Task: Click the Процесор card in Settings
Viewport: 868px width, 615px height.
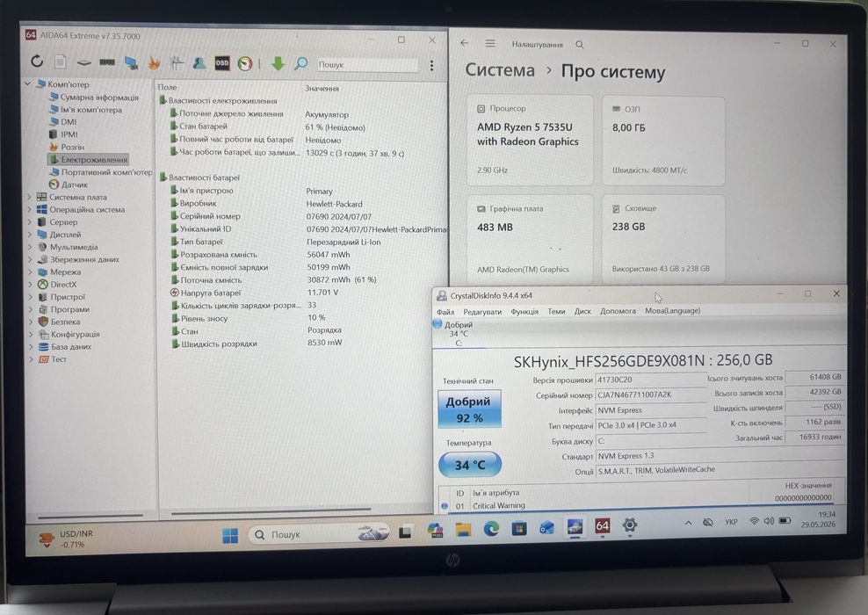Action: [530, 140]
